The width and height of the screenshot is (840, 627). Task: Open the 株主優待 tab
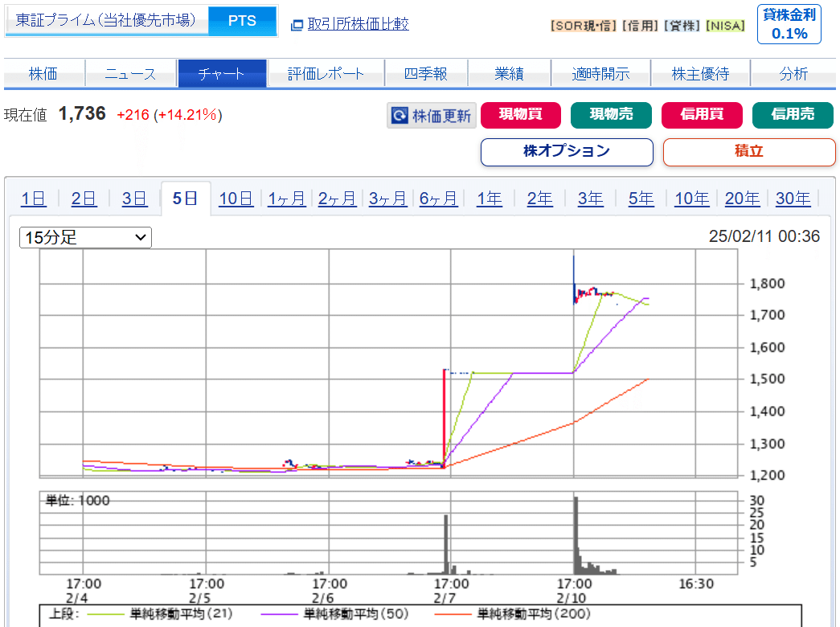(700, 73)
